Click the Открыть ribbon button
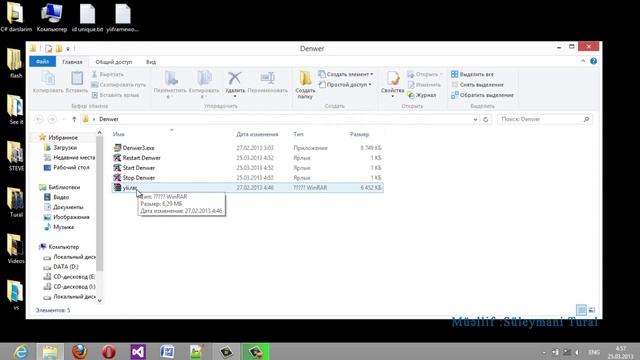 [424, 74]
